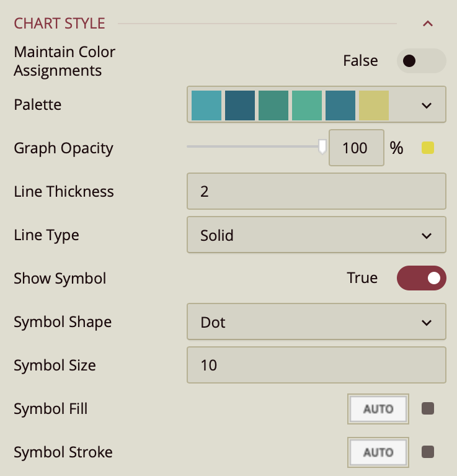The height and width of the screenshot is (476, 457).
Task: Click the khaki yellow palette swatch
Action: click(374, 105)
